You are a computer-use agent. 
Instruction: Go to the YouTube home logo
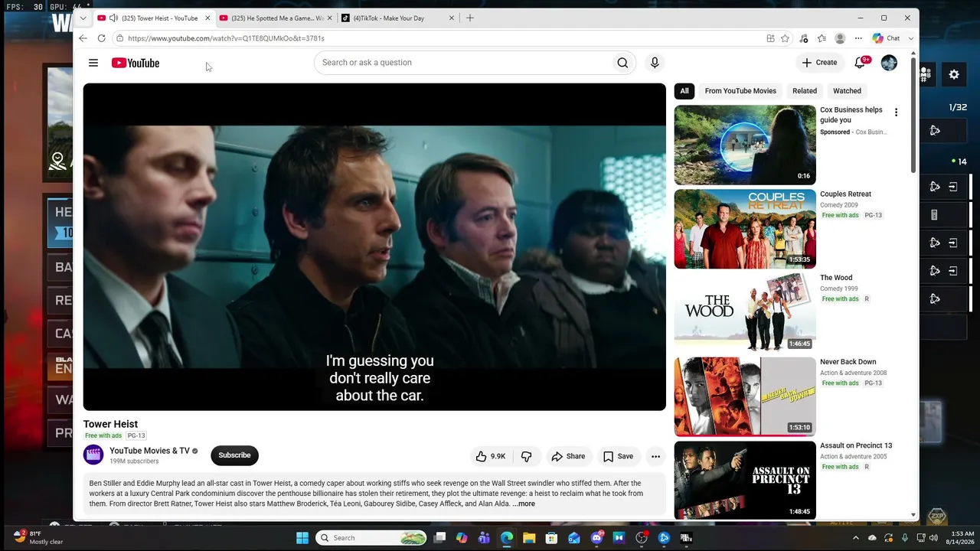coord(136,63)
